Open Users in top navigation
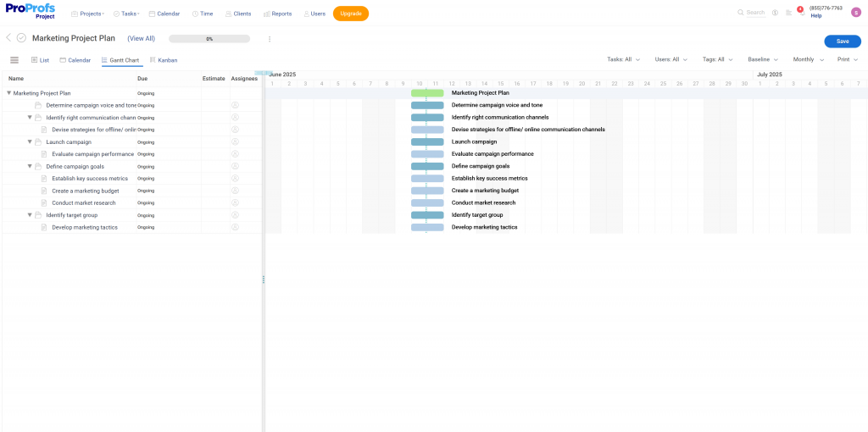The width and height of the screenshot is (868, 432). click(x=314, y=14)
